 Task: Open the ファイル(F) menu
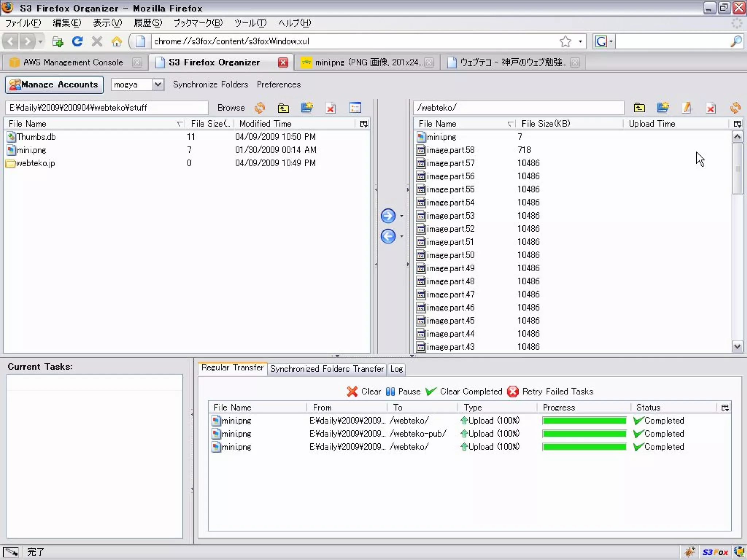[x=23, y=23]
